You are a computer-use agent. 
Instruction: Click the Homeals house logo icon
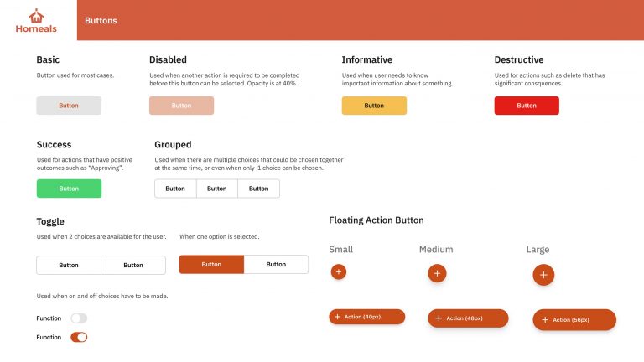[36, 16]
